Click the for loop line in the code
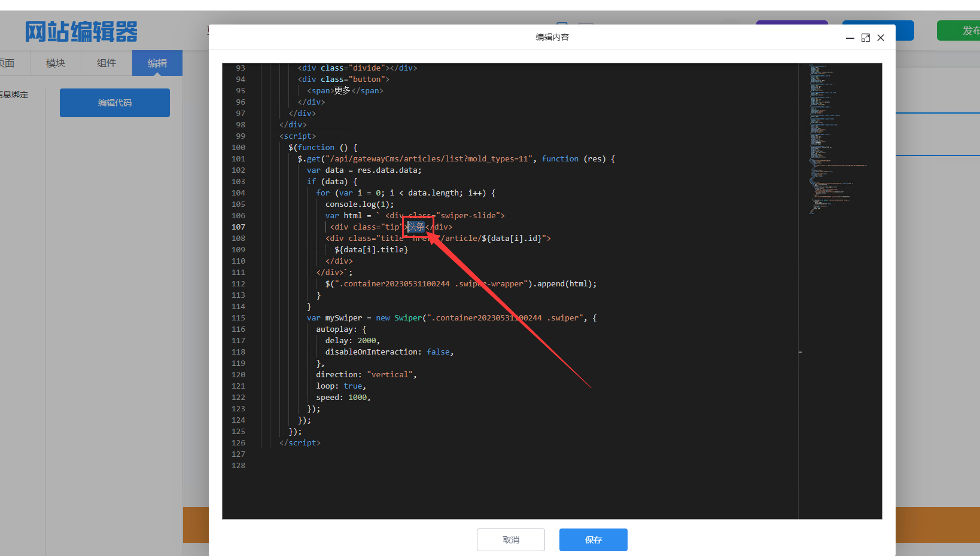The width and height of the screenshot is (980, 556). [x=406, y=193]
